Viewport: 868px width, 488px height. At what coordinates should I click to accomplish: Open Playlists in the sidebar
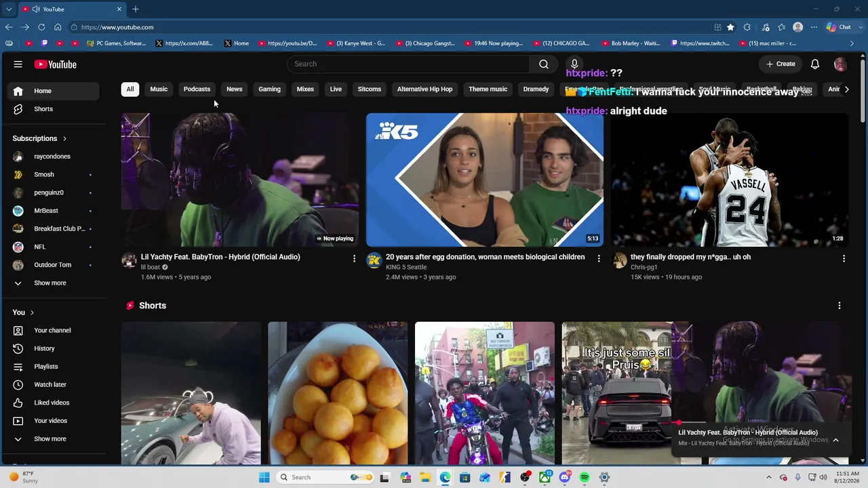(x=54, y=367)
